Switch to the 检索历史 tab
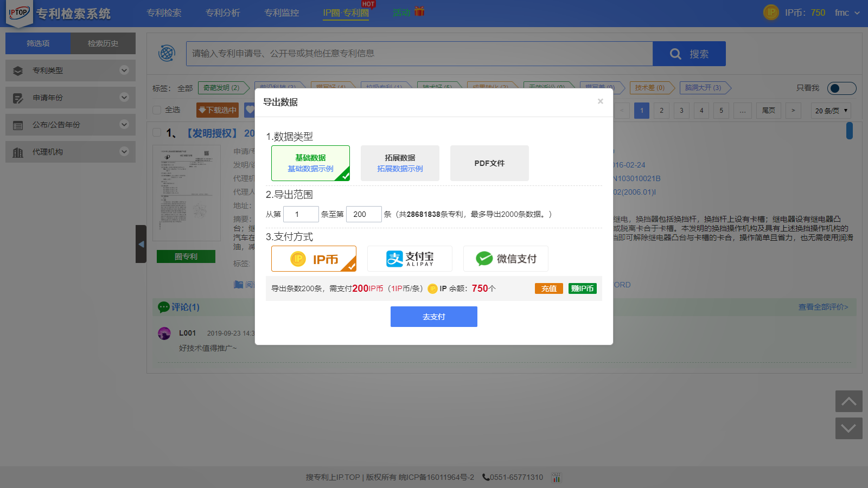 103,43
